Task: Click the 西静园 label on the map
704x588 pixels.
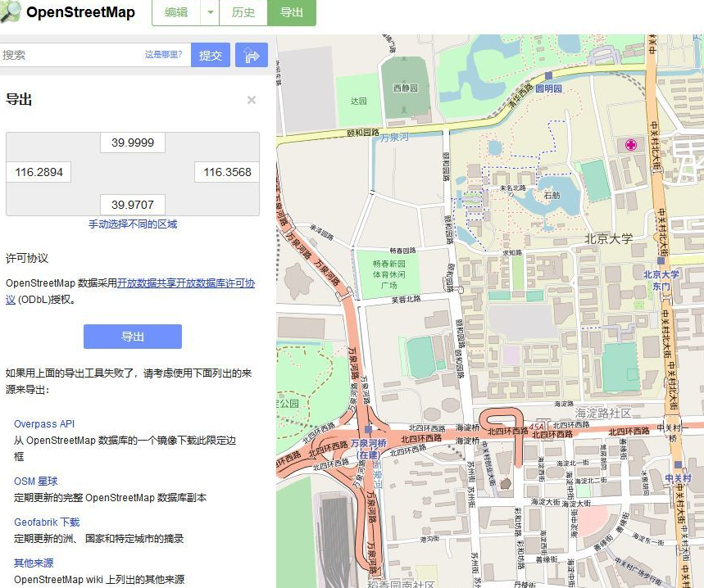Action: click(406, 88)
